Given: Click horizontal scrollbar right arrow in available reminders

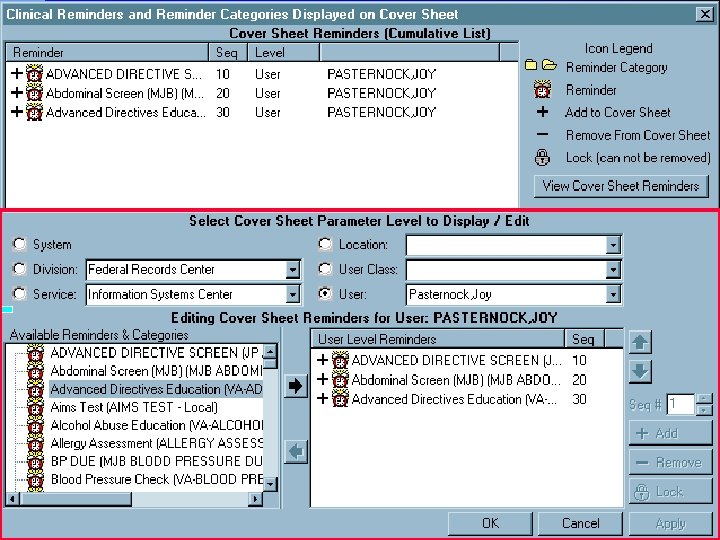Looking at the screenshot, I should click(x=255, y=499).
